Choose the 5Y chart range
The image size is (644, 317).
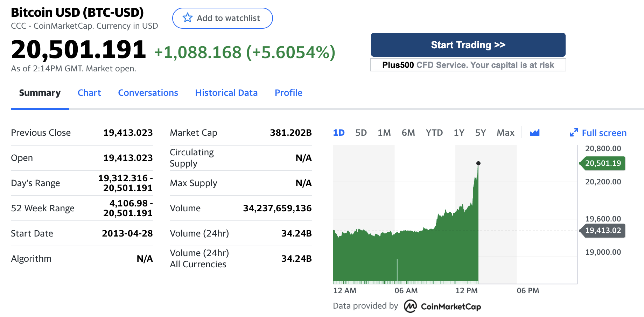[x=480, y=133]
